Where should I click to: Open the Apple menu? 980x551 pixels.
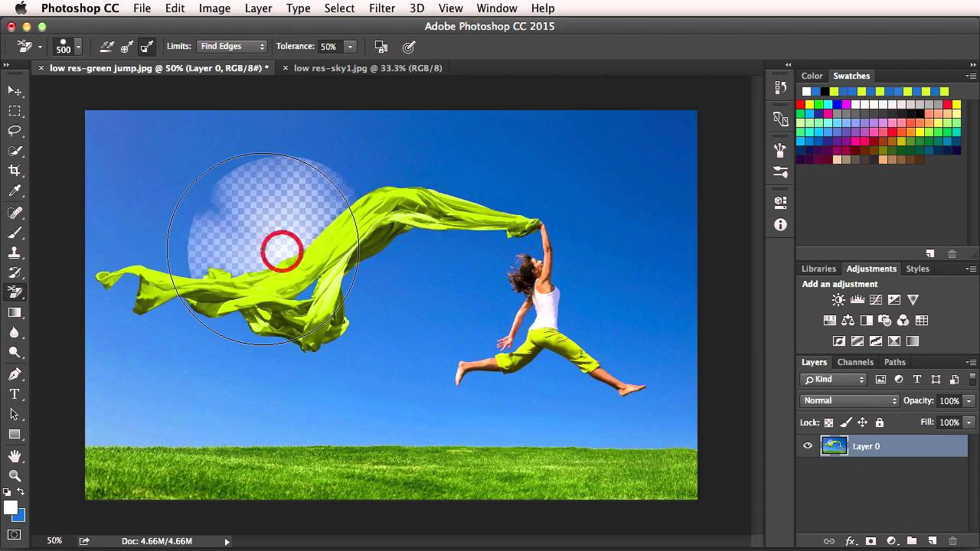[x=21, y=8]
